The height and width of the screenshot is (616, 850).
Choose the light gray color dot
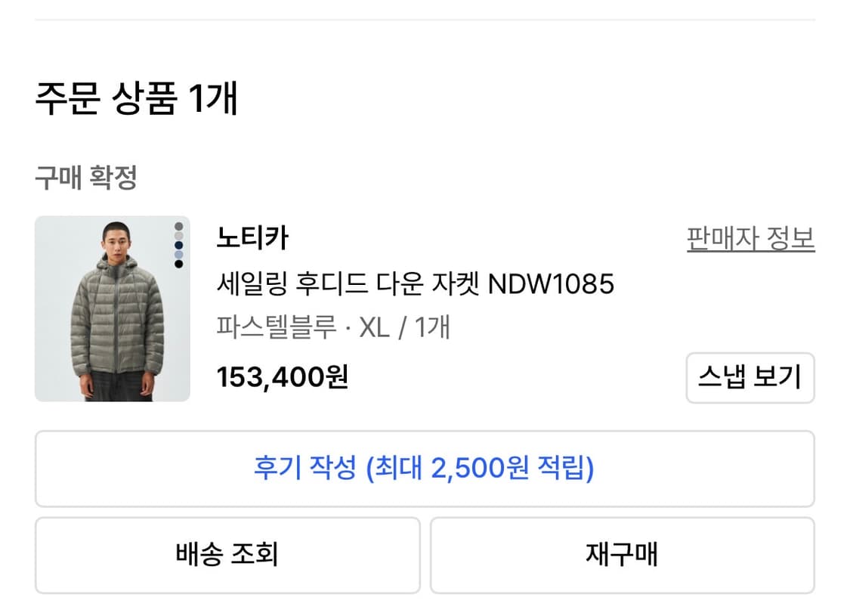coord(178,236)
